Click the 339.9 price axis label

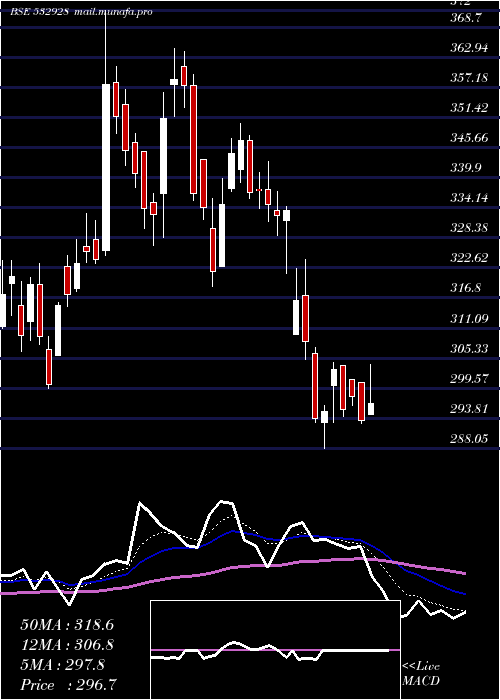(x=468, y=168)
